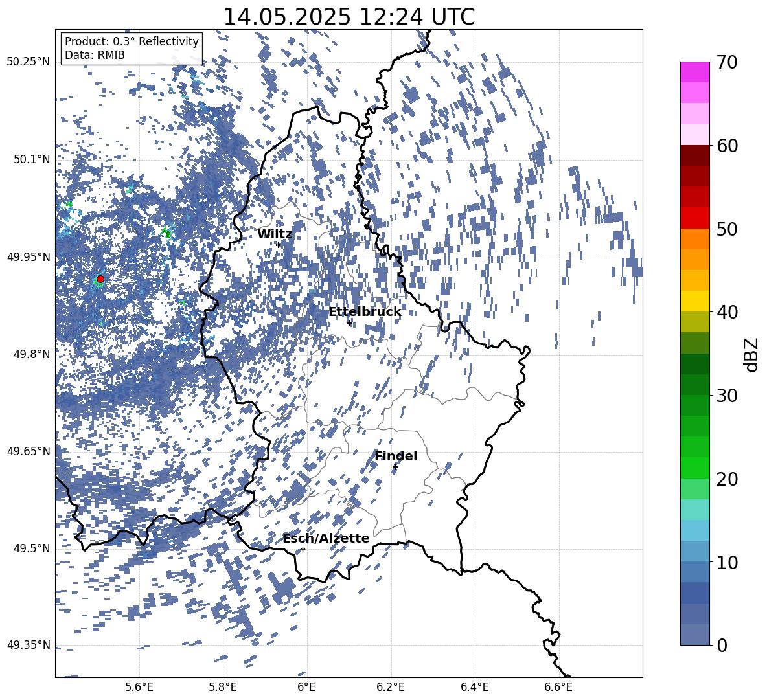Click the 49.35°N latitude label
The height and width of the screenshot is (700, 767).
(x=29, y=645)
